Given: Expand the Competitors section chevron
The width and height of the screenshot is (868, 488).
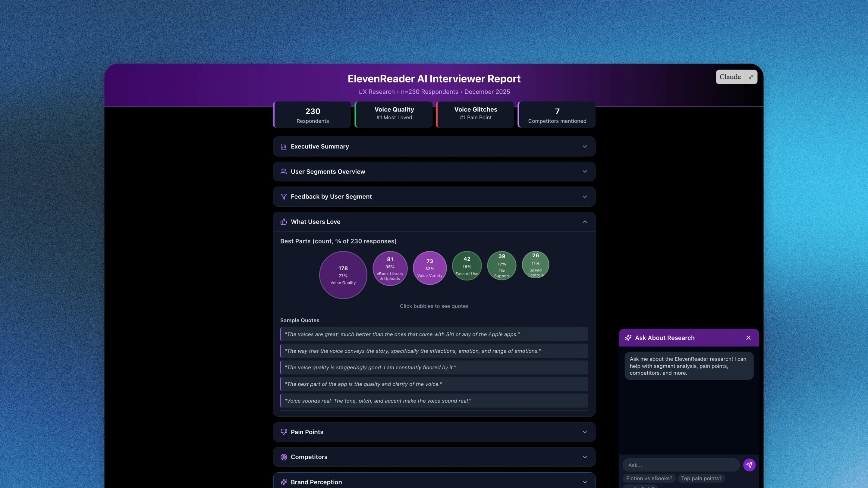Looking at the screenshot, I should (585, 457).
